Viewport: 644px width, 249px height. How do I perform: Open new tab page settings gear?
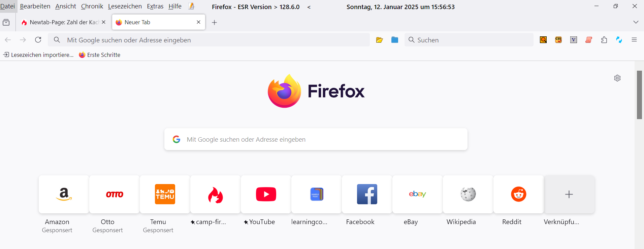point(617,78)
